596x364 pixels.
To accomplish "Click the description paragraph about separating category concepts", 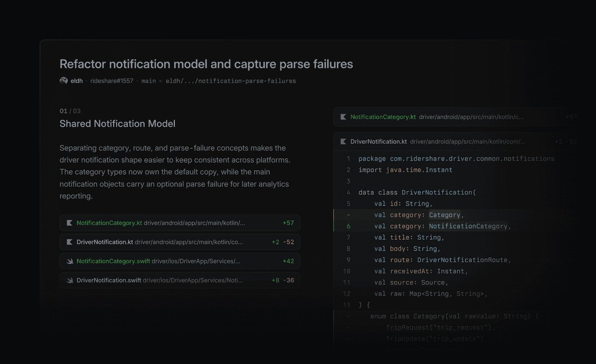I will (174, 172).
